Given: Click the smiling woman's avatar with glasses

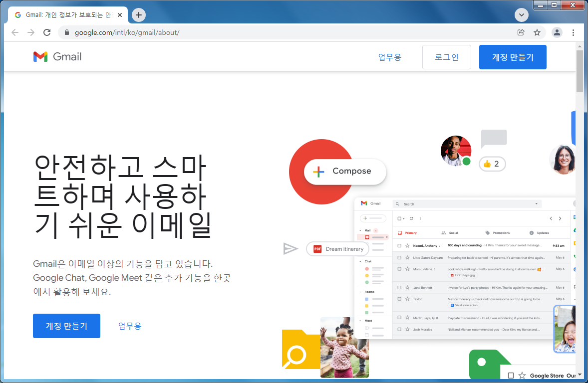Looking at the screenshot, I should point(563,159).
